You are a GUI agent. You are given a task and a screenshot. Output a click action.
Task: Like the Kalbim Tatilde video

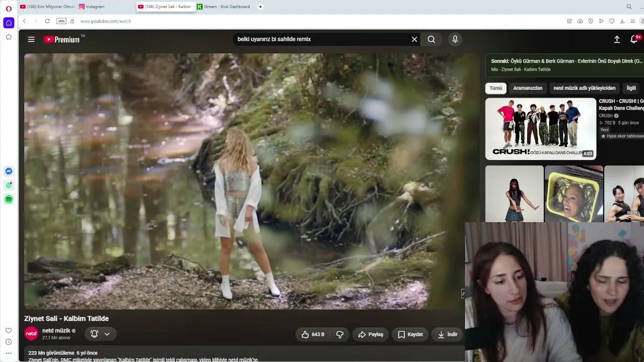pos(313,334)
